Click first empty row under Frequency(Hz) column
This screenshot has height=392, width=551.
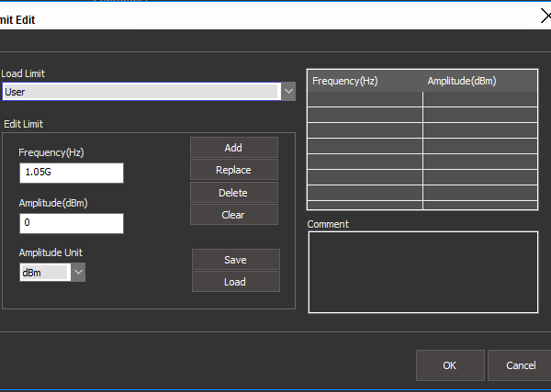(x=365, y=99)
